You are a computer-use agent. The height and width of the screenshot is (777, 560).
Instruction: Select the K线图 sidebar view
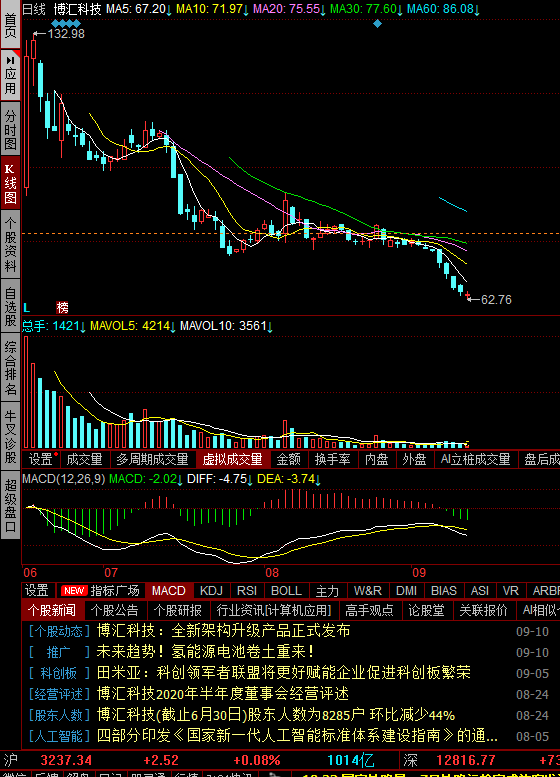click(x=10, y=183)
